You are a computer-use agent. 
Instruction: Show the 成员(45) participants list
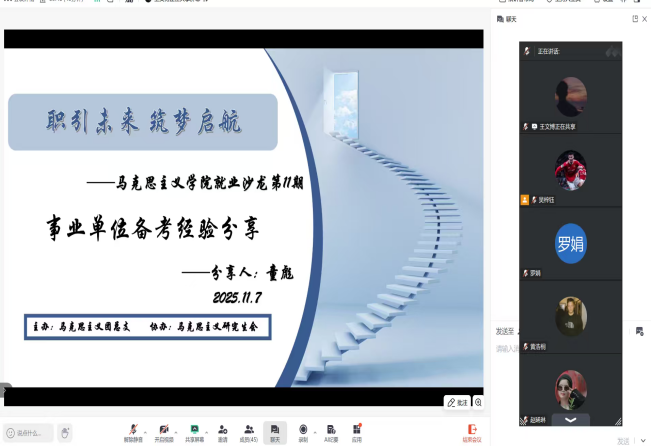(x=249, y=429)
